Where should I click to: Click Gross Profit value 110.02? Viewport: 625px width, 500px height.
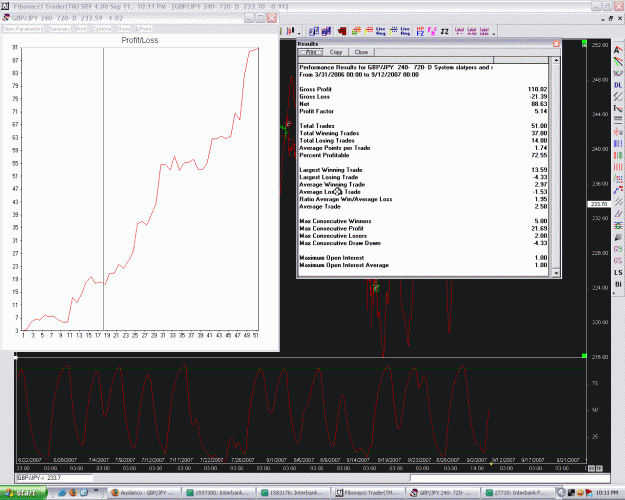point(537,89)
